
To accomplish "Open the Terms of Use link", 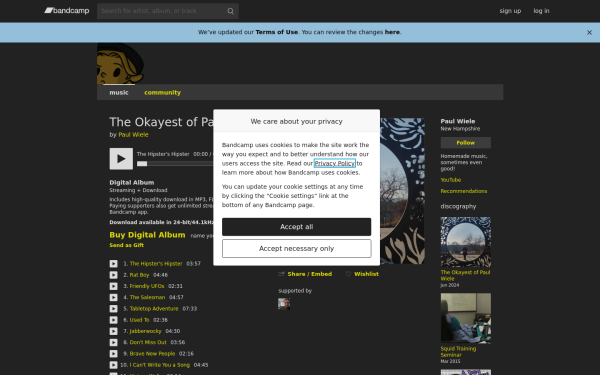I will point(277,32).
